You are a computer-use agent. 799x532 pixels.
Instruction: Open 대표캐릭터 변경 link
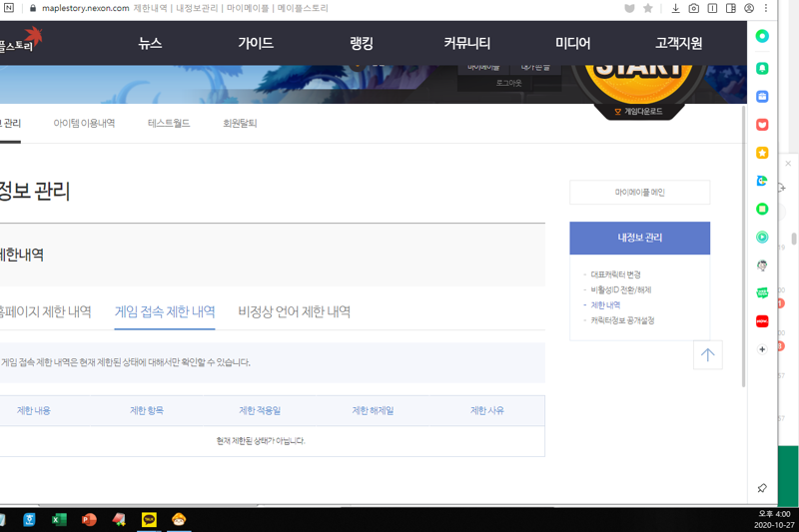(x=615, y=274)
